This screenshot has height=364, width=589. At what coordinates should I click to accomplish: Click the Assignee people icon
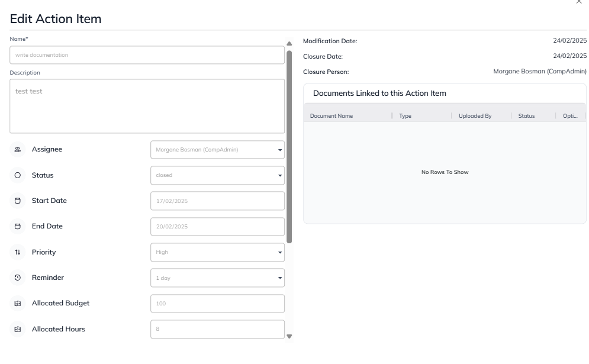coord(17,150)
